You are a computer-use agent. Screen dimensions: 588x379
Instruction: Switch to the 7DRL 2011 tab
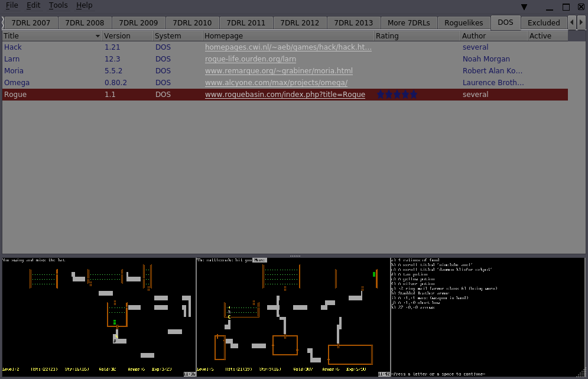246,23
